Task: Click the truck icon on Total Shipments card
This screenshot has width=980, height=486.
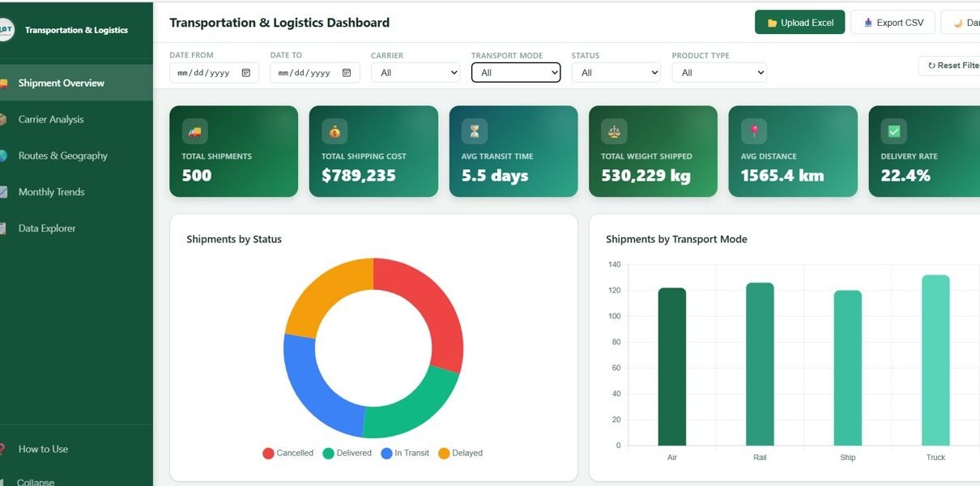Action: pos(194,131)
